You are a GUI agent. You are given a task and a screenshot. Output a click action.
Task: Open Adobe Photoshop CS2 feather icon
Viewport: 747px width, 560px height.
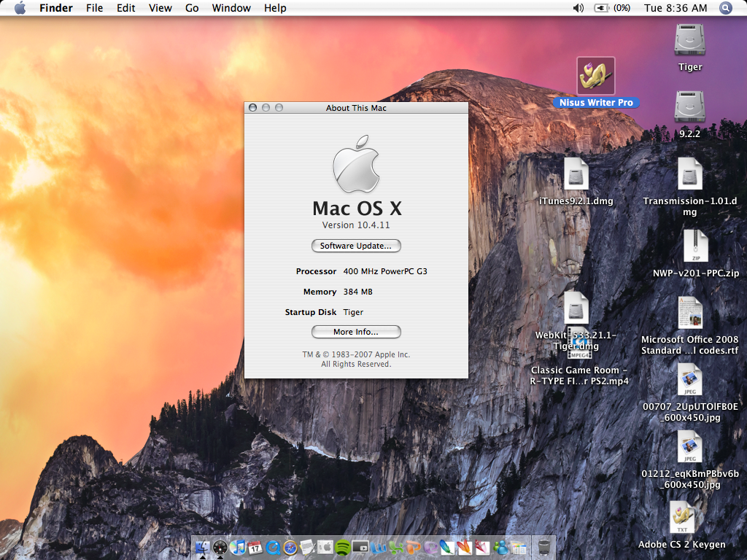click(x=447, y=548)
